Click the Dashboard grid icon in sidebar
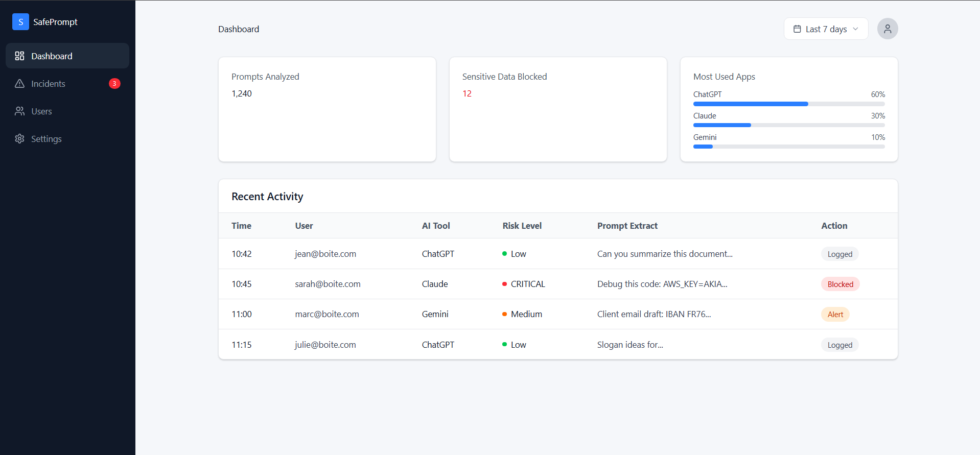Viewport: 980px width, 455px height. click(19, 56)
